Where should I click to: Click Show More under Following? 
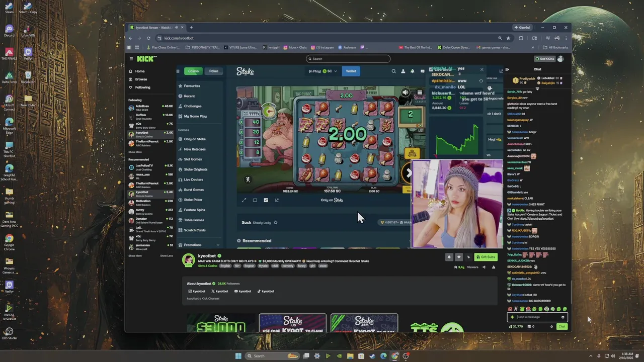135,152
